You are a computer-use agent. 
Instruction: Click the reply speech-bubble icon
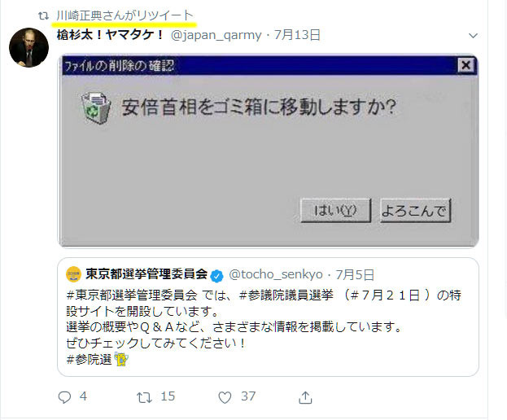tap(64, 397)
